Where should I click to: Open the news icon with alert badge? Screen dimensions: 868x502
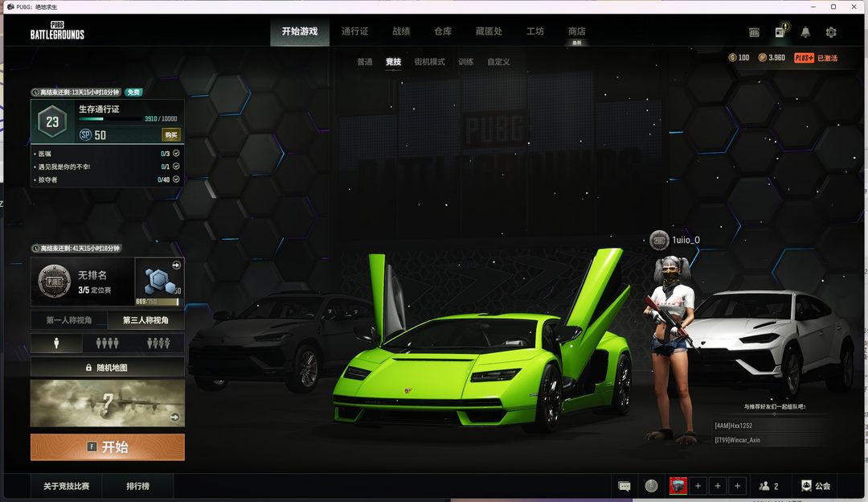[780, 32]
